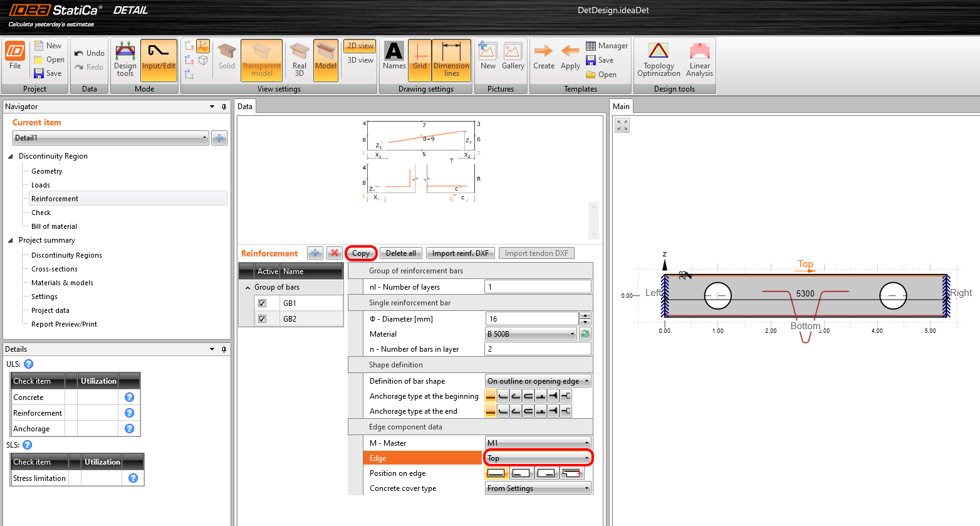Add new reinforcement with plus icon

[315, 253]
